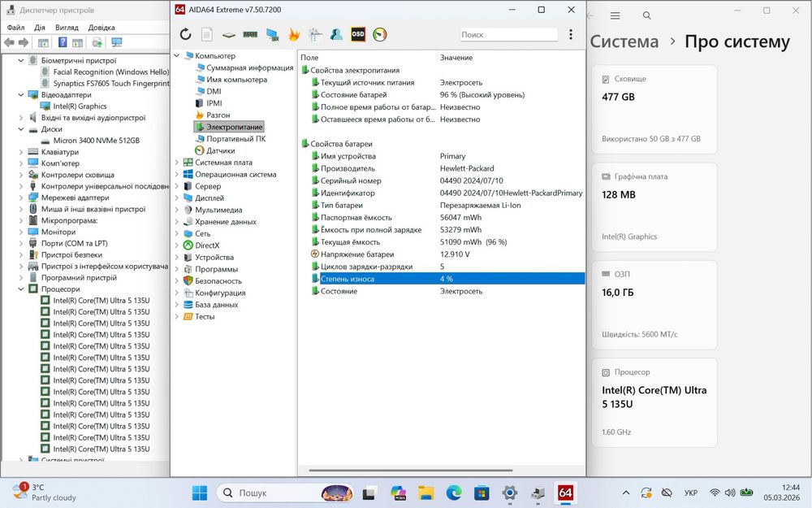Start the system stability test flame icon
Screen dimensions: 812x508
[x=294, y=35]
